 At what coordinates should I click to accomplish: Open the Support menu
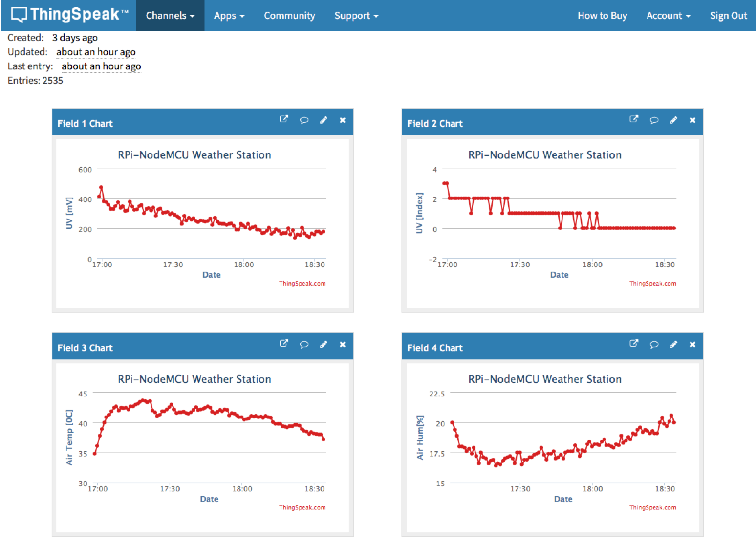point(356,16)
